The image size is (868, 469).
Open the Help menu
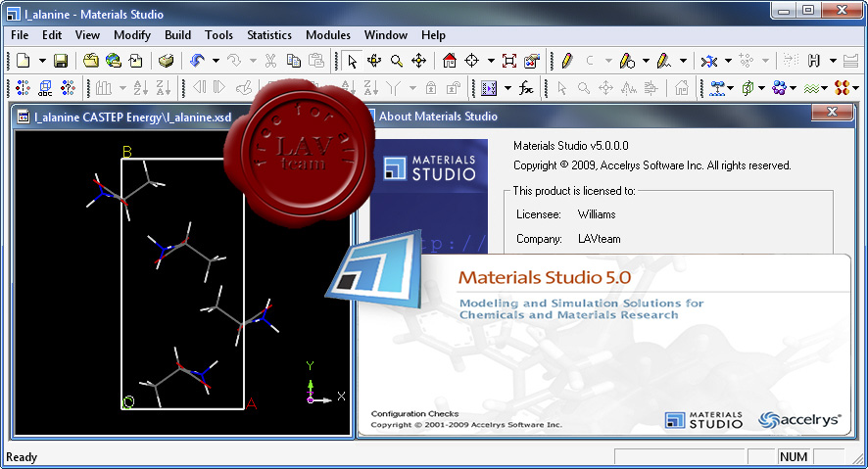[x=433, y=35]
